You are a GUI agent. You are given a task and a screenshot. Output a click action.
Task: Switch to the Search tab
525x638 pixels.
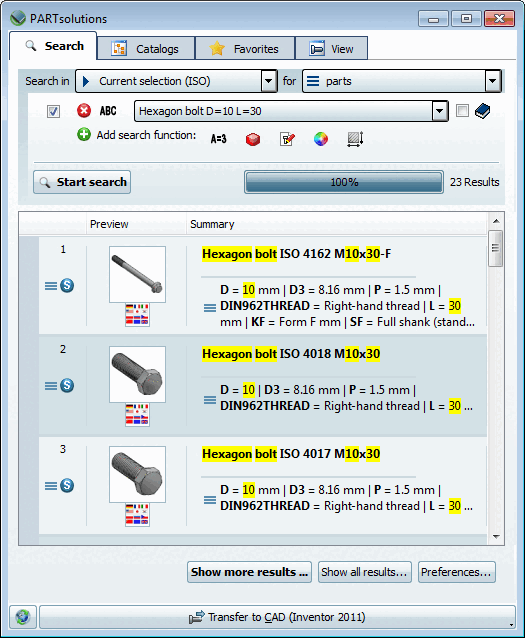coord(53,46)
